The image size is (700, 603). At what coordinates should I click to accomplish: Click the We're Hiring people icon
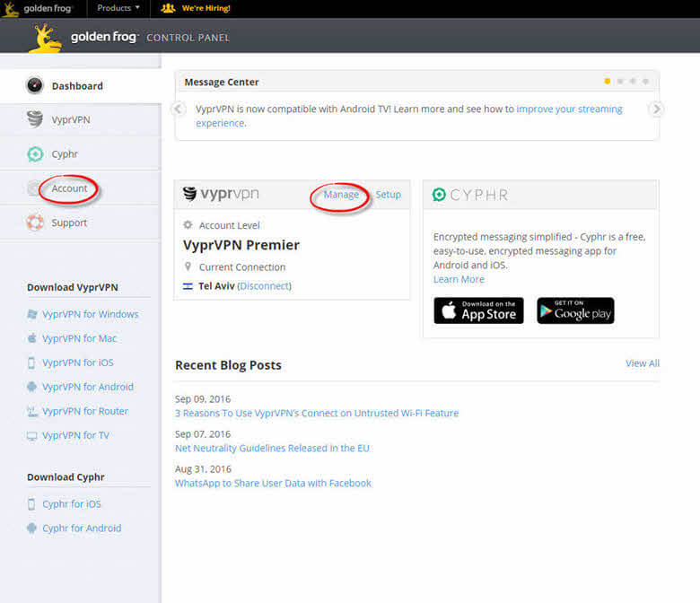pos(168,8)
